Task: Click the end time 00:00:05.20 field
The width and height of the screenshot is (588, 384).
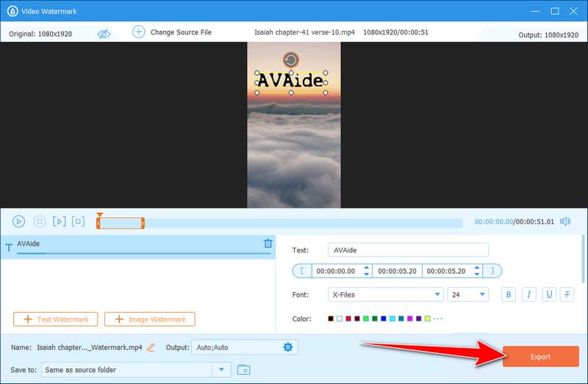Action: [446, 271]
